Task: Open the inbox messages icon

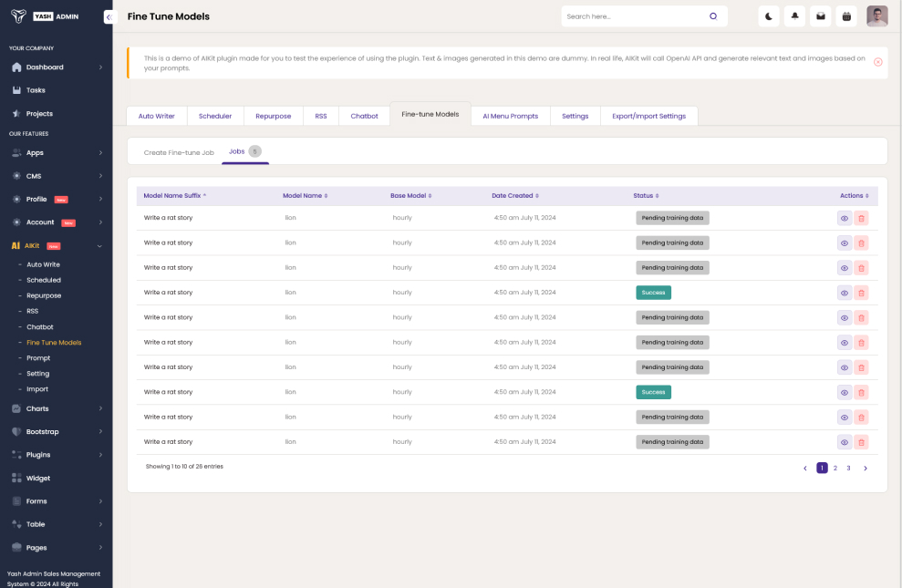Action: pyautogui.click(x=820, y=16)
